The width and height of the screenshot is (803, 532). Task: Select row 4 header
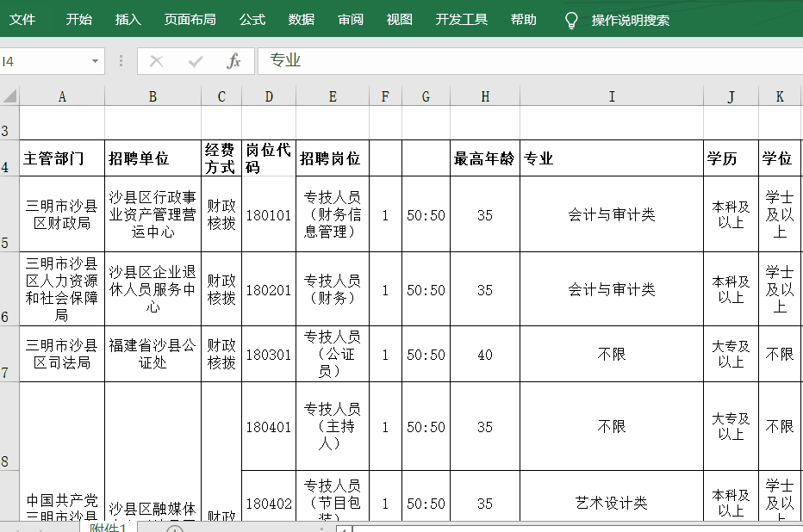click(x=9, y=158)
